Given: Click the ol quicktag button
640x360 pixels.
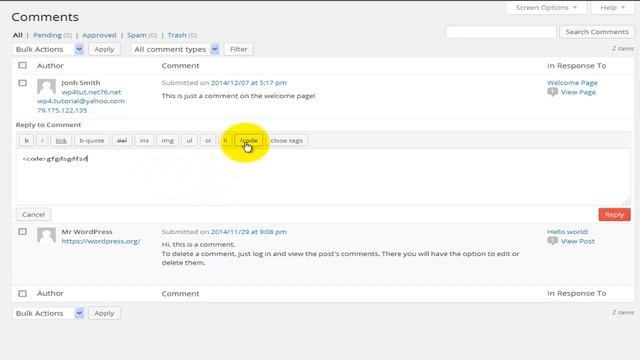Looking at the screenshot, I should coord(208,140).
